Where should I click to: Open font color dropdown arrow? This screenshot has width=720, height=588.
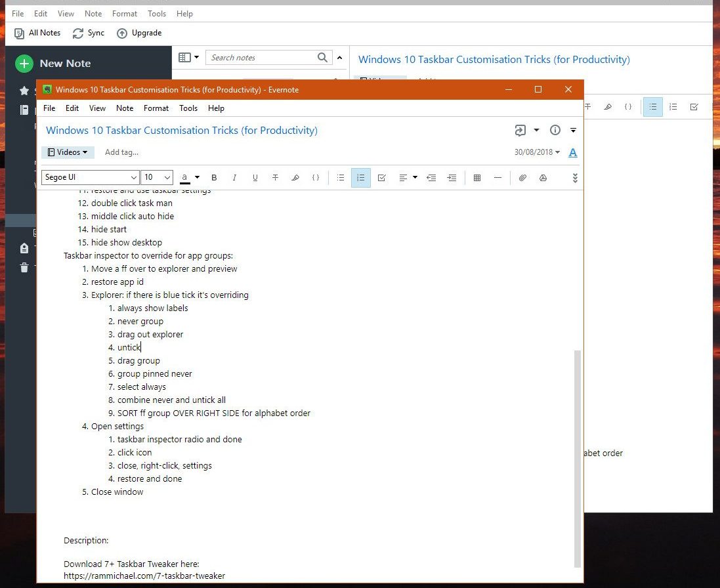[197, 177]
